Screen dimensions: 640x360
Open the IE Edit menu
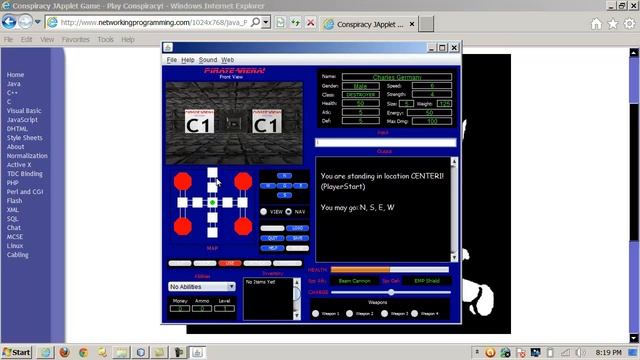click(x=27, y=40)
